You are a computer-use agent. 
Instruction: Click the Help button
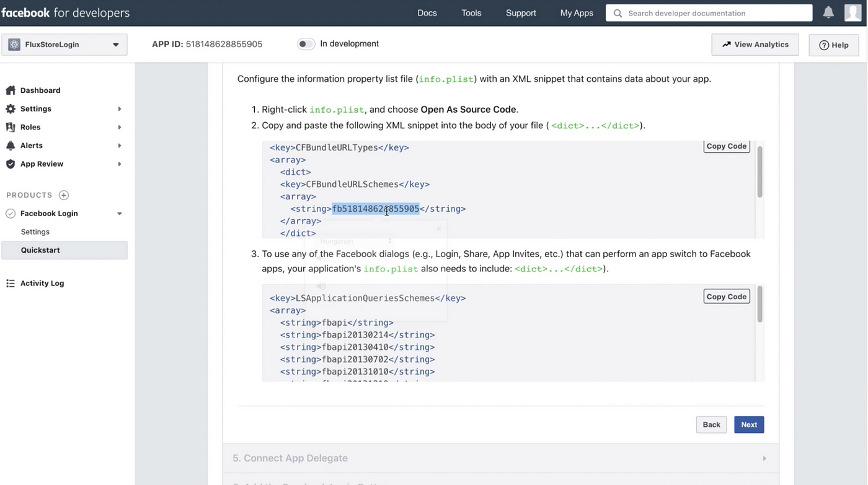coord(834,45)
